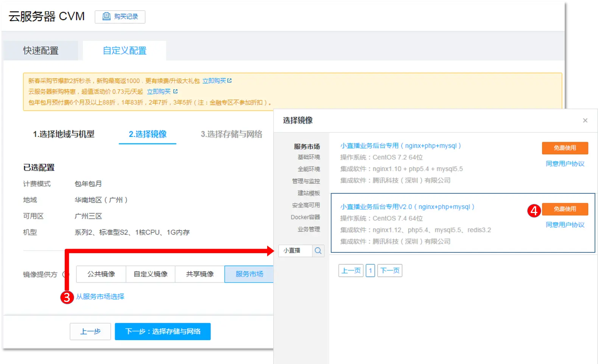Click the 已选配置 heading
Image resolution: width=598 pixels, height=364 pixels.
(x=39, y=167)
